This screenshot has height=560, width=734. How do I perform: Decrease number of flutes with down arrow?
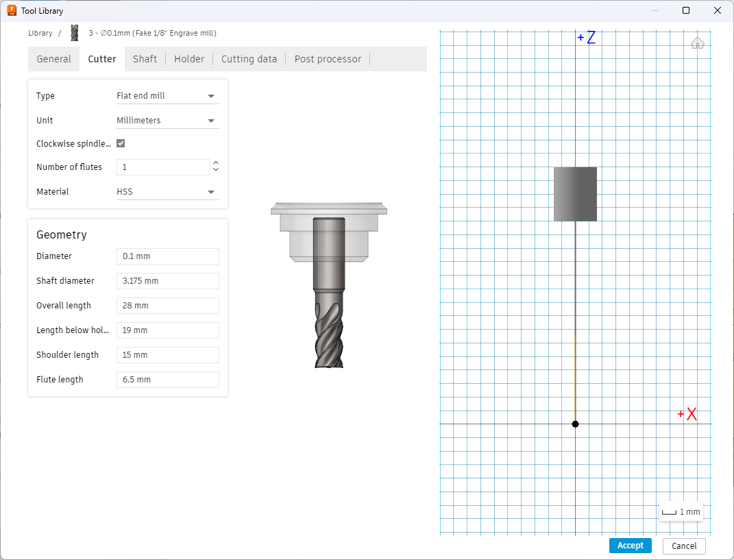click(x=216, y=171)
